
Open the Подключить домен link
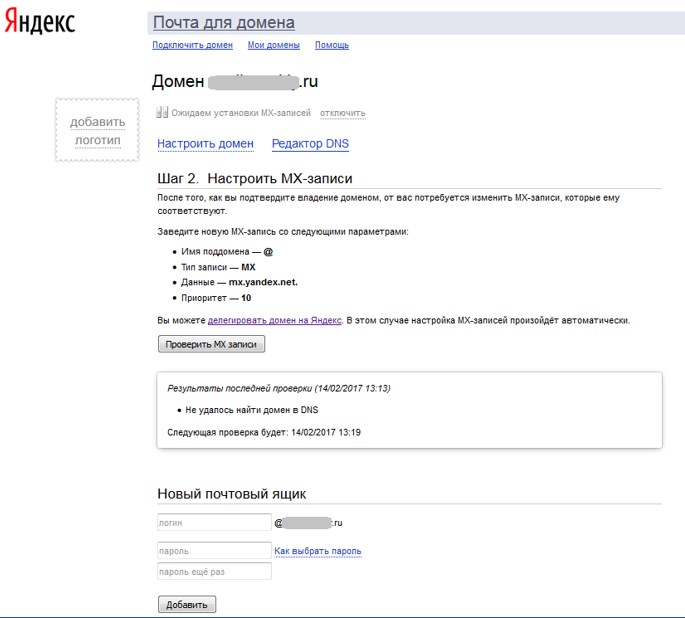192,45
